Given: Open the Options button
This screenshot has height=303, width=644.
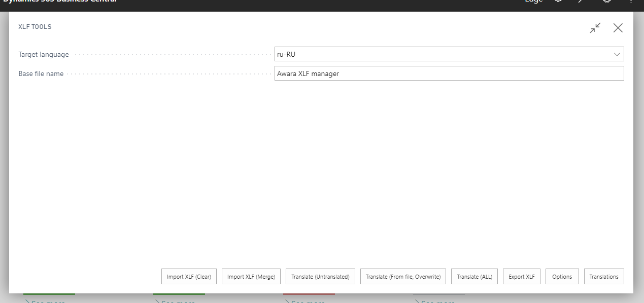Looking at the screenshot, I should pos(562,277).
